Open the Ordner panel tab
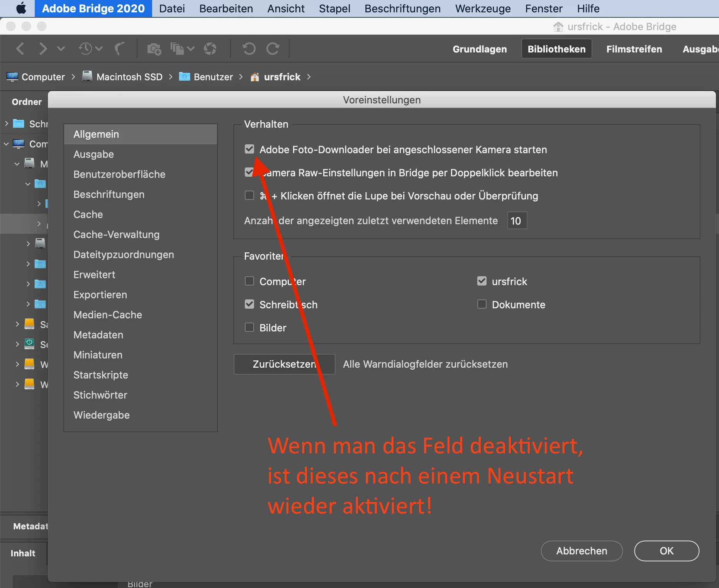Image resolution: width=719 pixels, height=588 pixels. [27, 102]
